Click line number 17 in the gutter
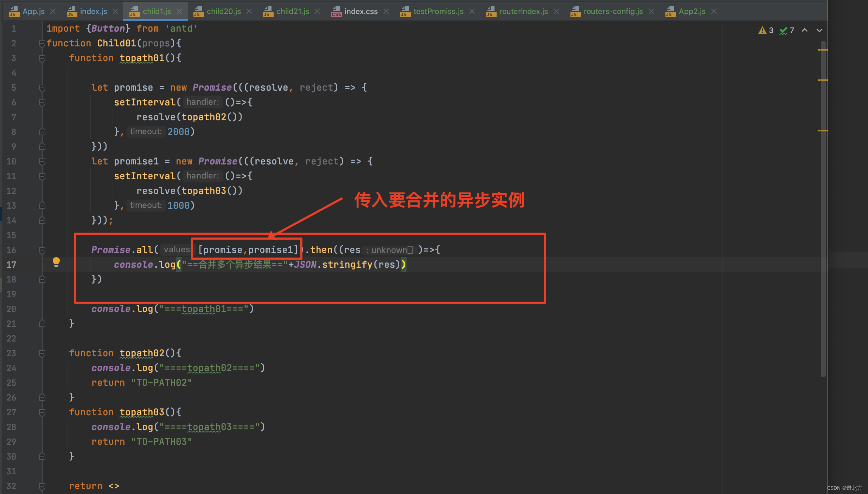Viewport: 868px width, 494px height. click(11, 265)
